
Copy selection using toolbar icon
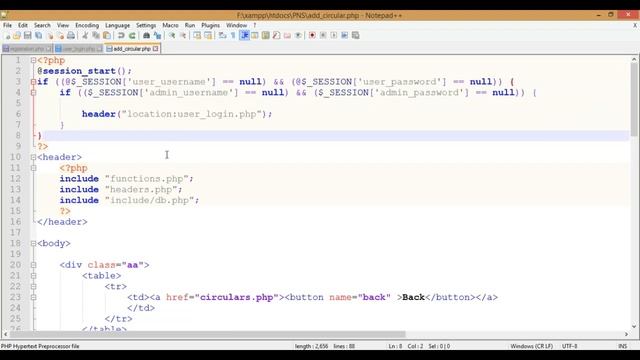(x=96, y=36)
